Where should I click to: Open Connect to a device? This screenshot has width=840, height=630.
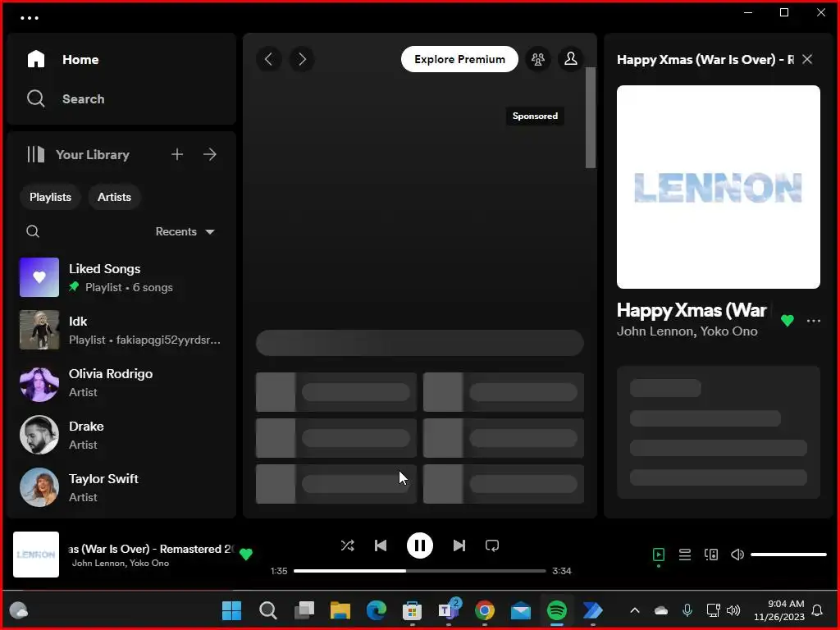click(x=711, y=555)
